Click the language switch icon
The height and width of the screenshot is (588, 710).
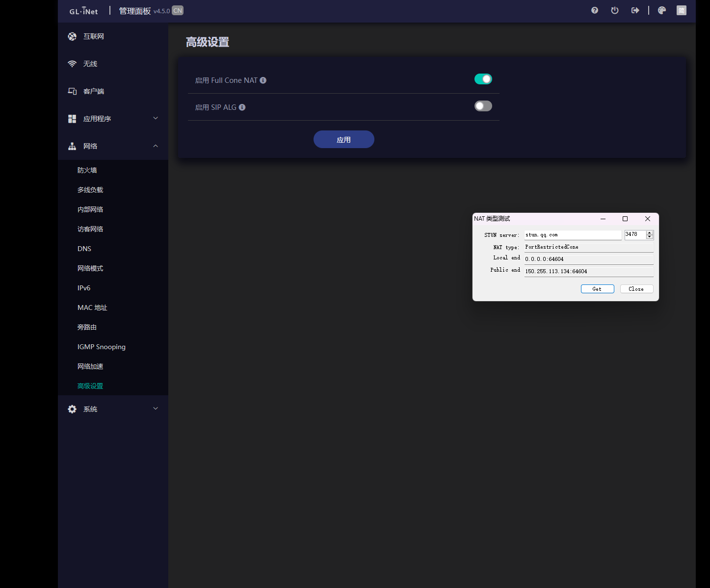(681, 10)
